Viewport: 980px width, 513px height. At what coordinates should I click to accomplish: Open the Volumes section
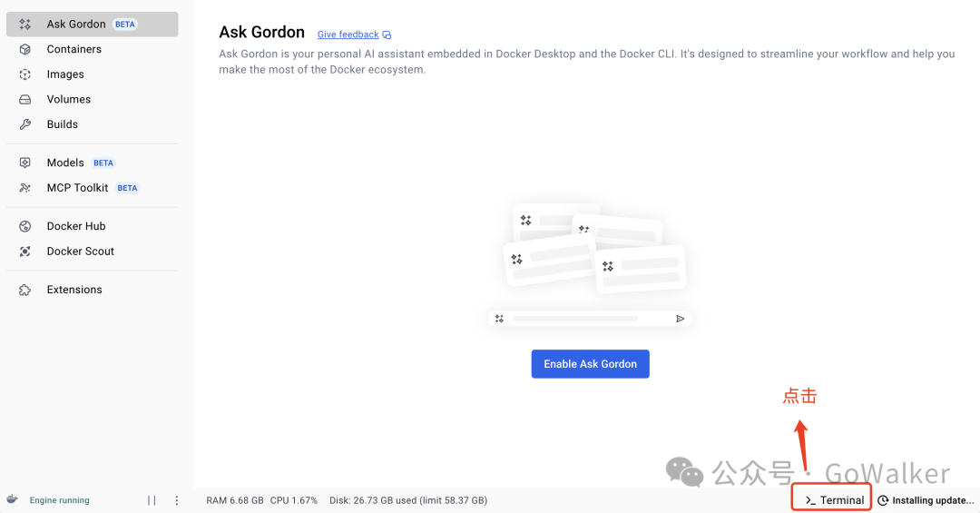tap(93, 99)
